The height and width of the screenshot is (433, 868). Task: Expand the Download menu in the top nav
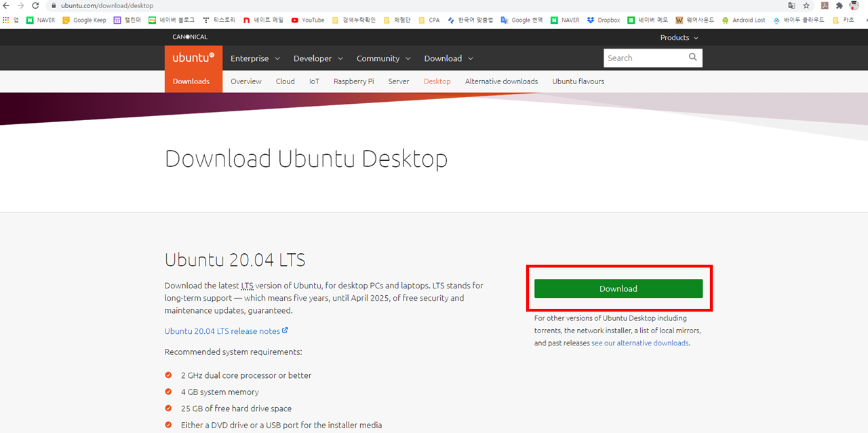pyautogui.click(x=448, y=58)
